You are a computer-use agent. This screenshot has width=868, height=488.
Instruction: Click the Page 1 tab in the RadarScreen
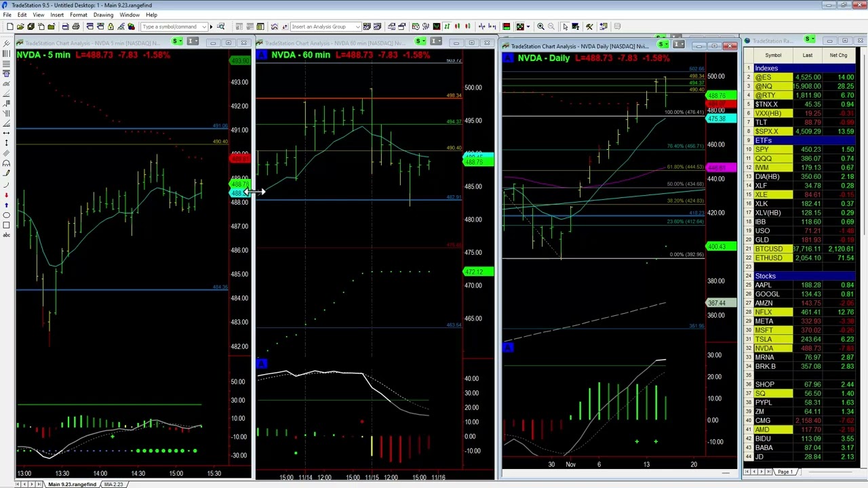[x=785, y=472]
